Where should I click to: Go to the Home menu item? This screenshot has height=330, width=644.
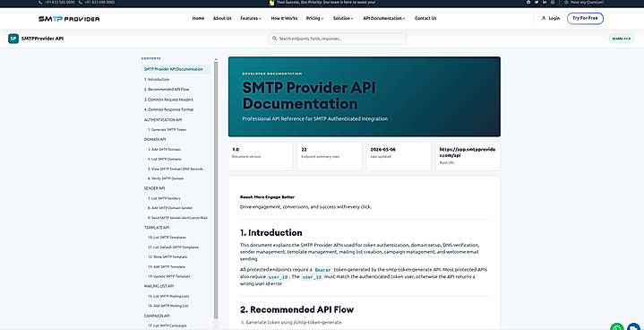[198, 19]
